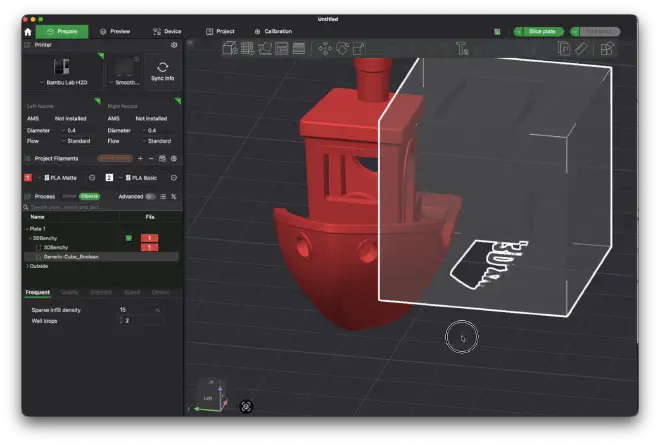The width and height of the screenshot is (660, 445).
Task: Switch Process to Objects mode
Action: tap(89, 196)
